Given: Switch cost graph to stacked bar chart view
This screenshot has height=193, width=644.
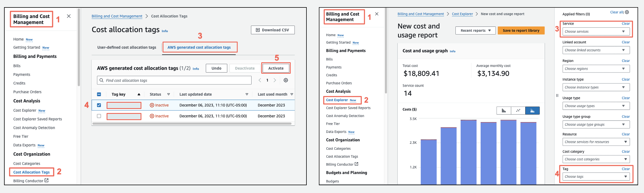Looking at the screenshot, I should point(532,111).
